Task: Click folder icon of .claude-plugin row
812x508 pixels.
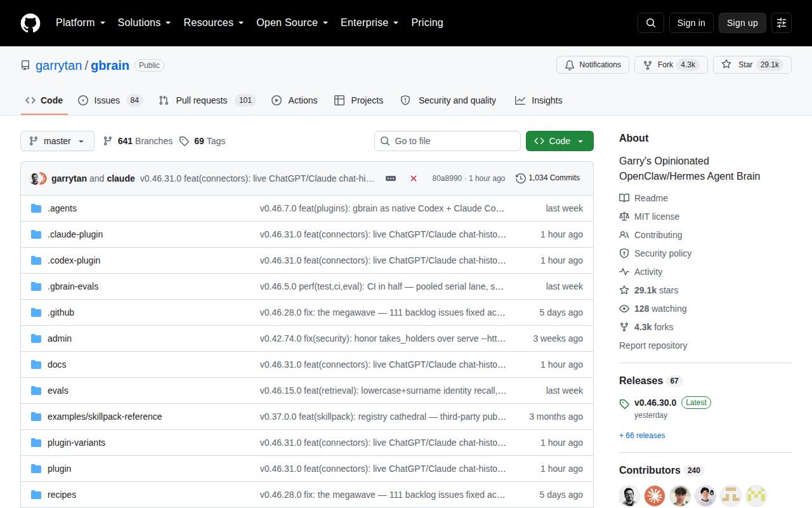Action: (36, 234)
